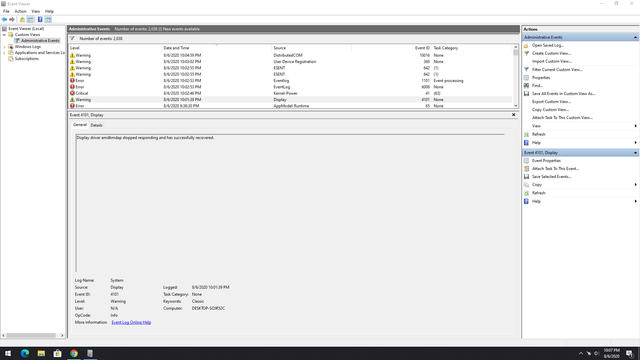Open the Event Log Online Help link

pos(131,322)
